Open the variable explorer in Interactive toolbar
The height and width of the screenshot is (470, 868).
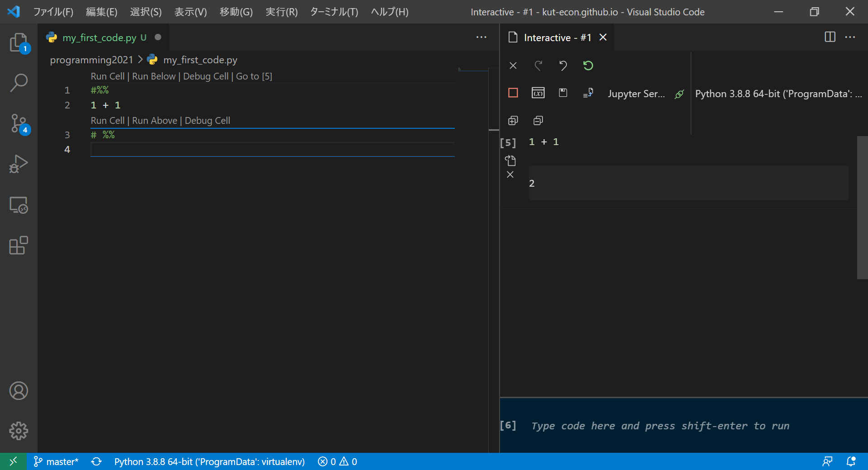click(538, 93)
